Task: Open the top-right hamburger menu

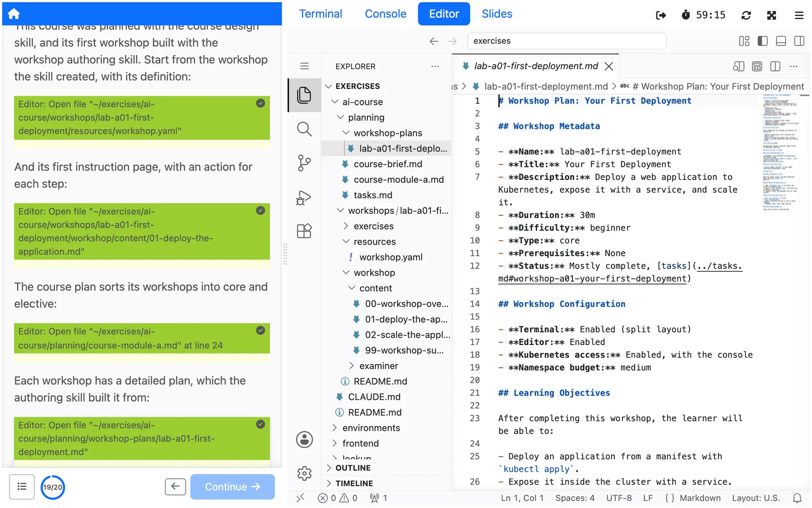Action: [799, 15]
